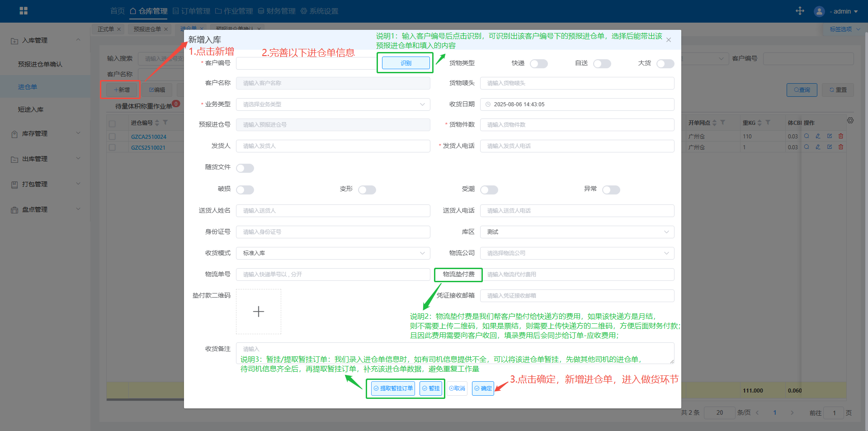Turn on the 随货文件 switch
This screenshot has height=431, width=868.
click(245, 168)
